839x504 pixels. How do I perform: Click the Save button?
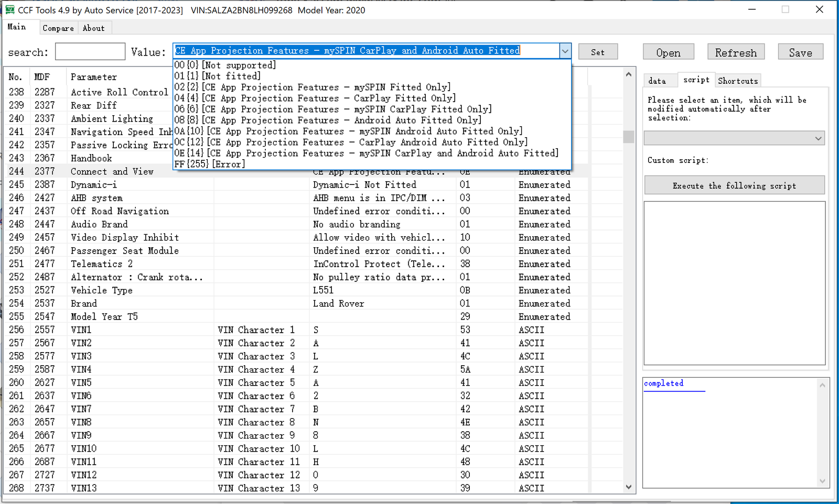tap(800, 52)
